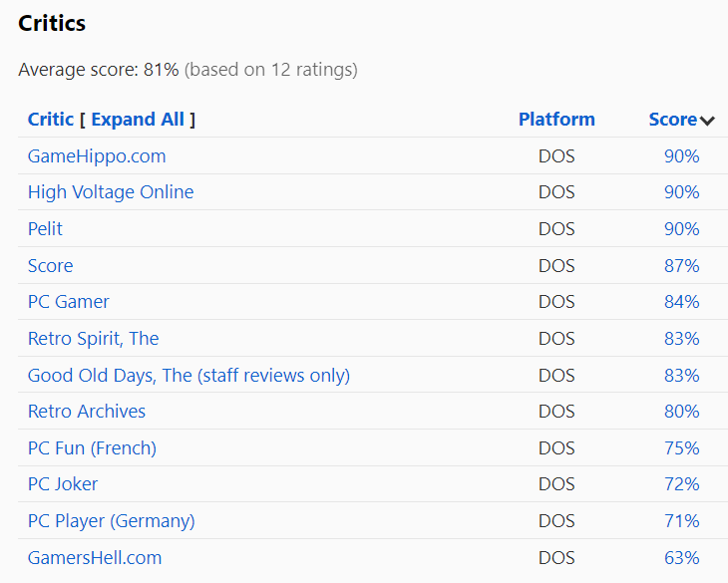728x583 pixels.
Task: Open the PC Joker critic page
Action: pos(63,484)
